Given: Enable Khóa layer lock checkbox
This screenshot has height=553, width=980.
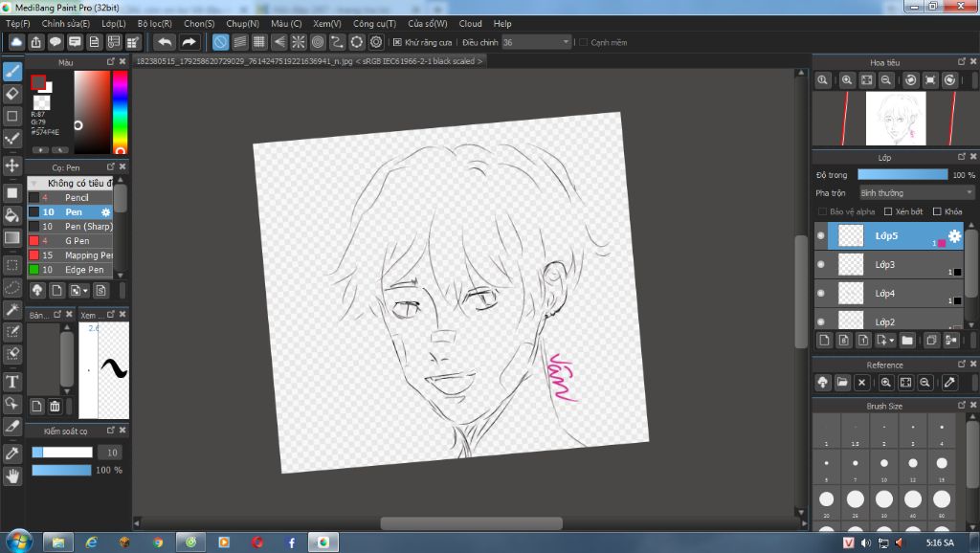Looking at the screenshot, I should tap(937, 211).
